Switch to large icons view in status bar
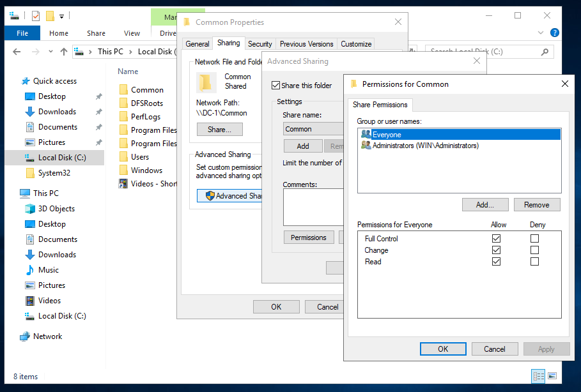 (552, 376)
